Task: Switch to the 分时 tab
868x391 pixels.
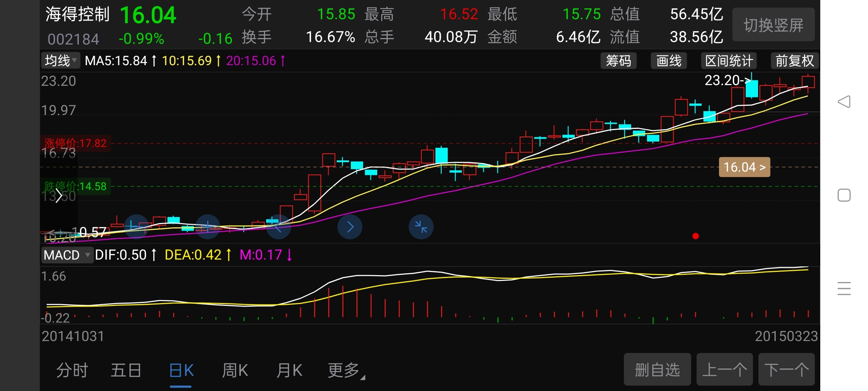Action: pyautogui.click(x=72, y=370)
